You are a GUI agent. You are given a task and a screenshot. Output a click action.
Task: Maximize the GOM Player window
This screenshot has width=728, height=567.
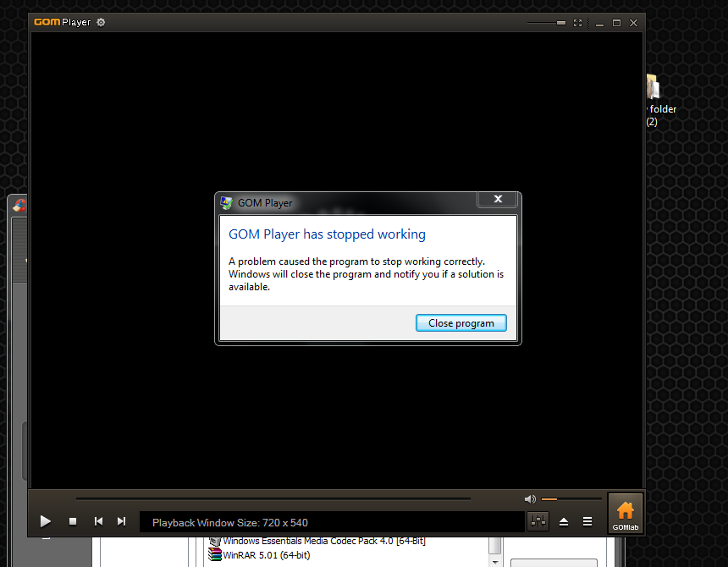pos(616,23)
